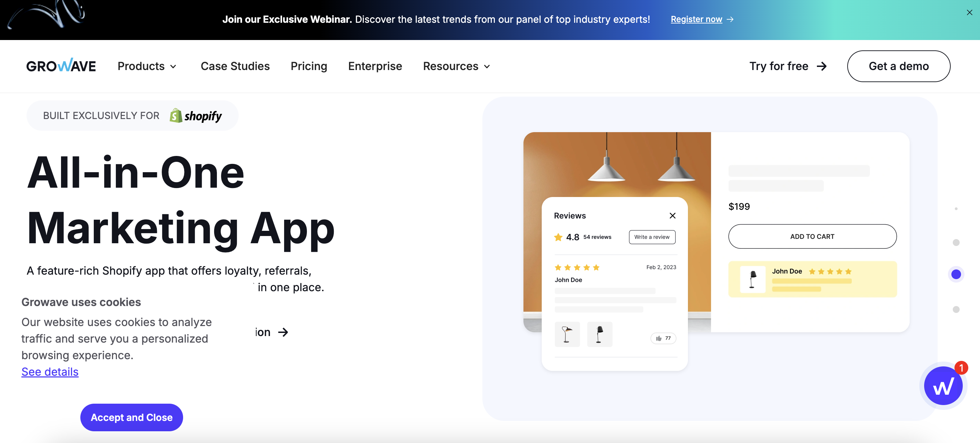Image resolution: width=980 pixels, height=443 pixels.
Task: Click Accept and Close cookies button
Action: [x=131, y=417]
